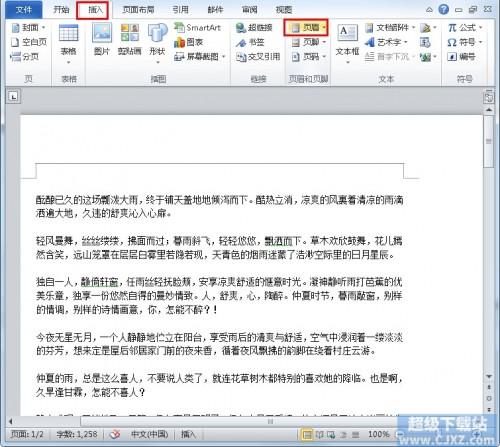This screenshot has width=500, height=447.
Task: Click previous page browse button
Action: [489, 387]
